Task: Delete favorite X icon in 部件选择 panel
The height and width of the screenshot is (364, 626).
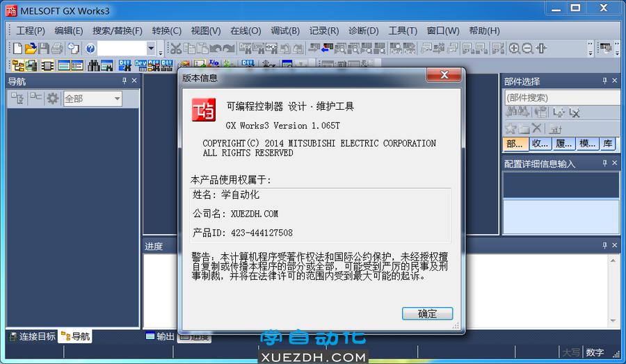Action: (x=536, y=129)
